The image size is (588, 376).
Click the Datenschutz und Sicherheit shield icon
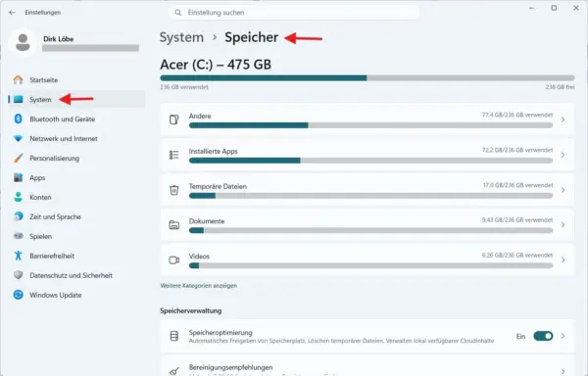click(18, 275)
